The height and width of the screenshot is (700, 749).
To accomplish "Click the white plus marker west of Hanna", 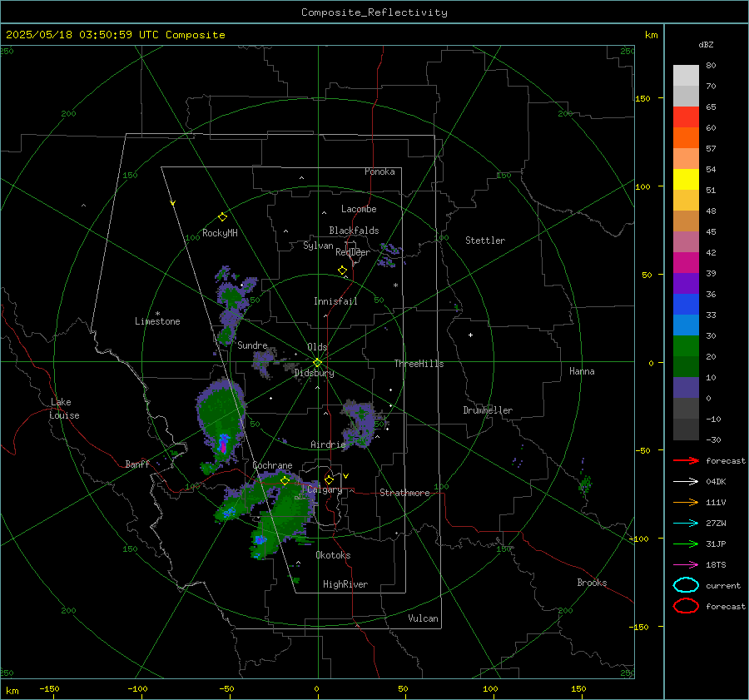I will 470,335.
